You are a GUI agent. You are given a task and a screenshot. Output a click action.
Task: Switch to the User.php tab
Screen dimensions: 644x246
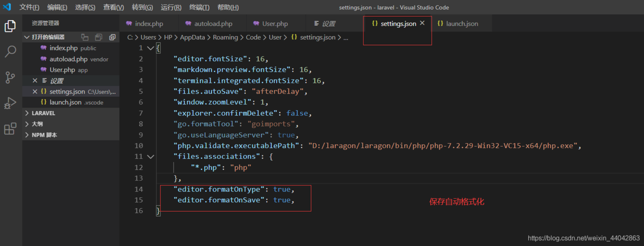[275, 23]
